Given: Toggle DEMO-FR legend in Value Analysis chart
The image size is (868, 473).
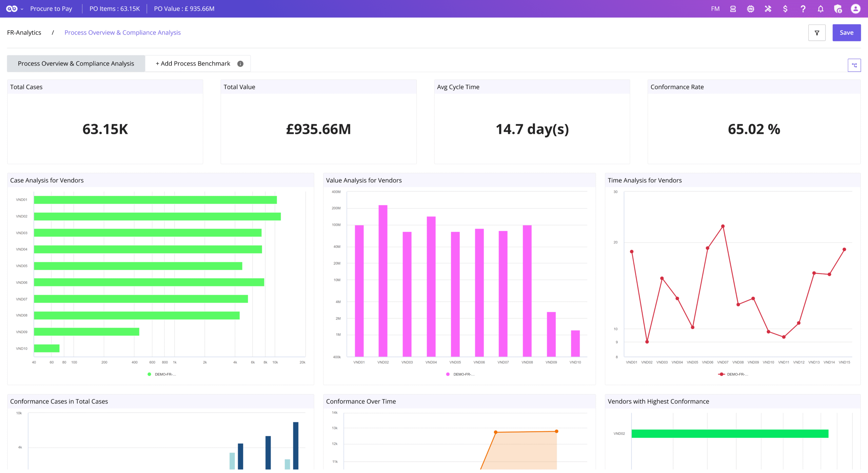Looking at the screenshot, I should (460, 374).
